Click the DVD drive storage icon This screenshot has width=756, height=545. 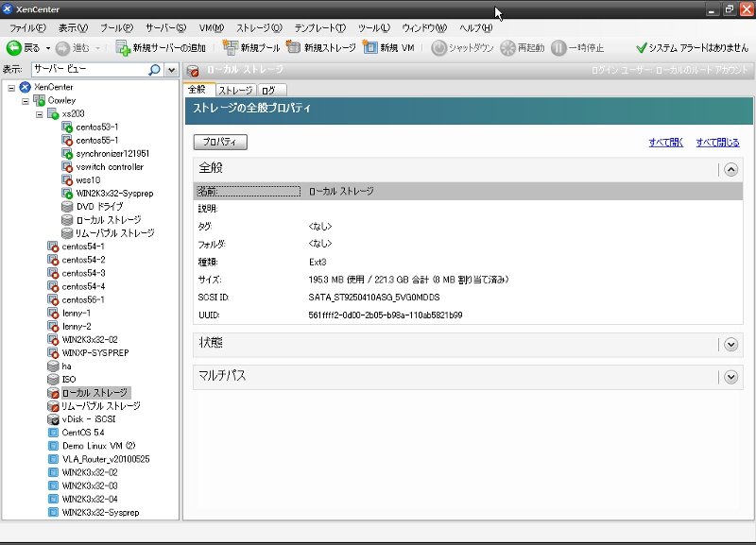(67, 207)
